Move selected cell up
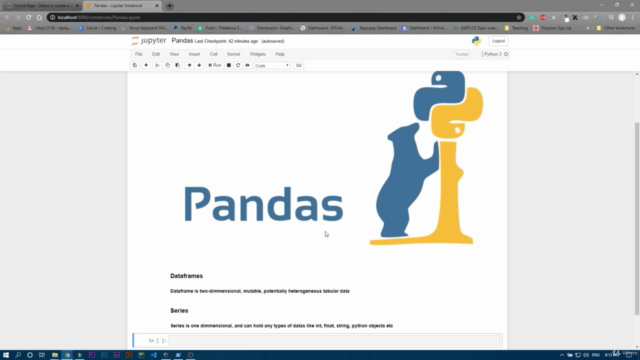 [x=189, y=65]
